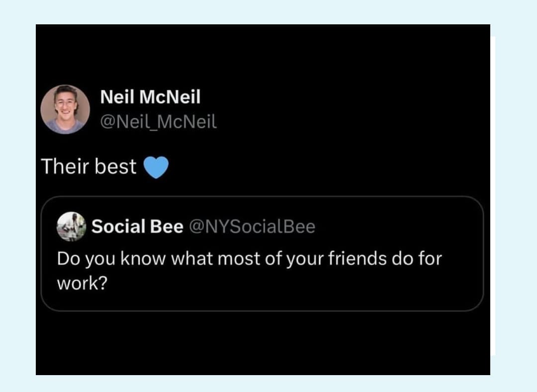Click the white strip at the right edge
The height and width of the screenshot is (392, 537).
[493, 199]
